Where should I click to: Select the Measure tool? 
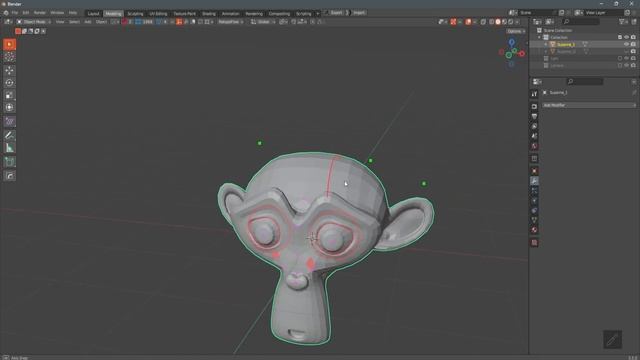coord(9,148)
